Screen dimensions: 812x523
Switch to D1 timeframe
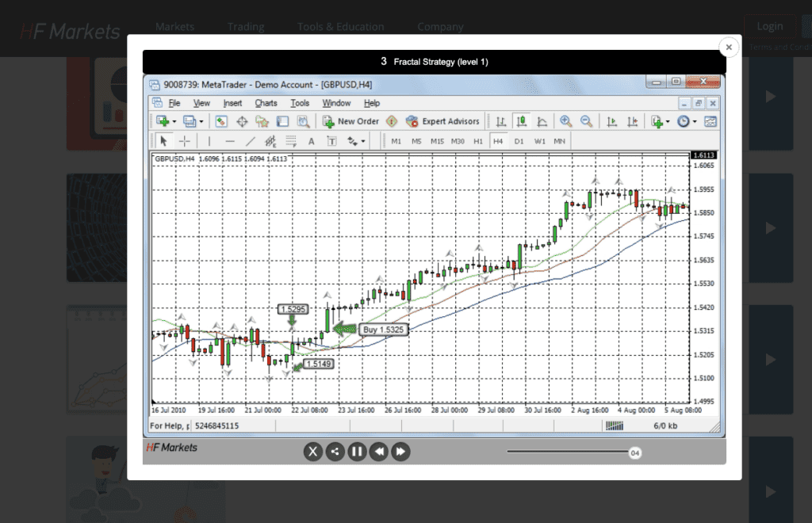pos(519,141)
